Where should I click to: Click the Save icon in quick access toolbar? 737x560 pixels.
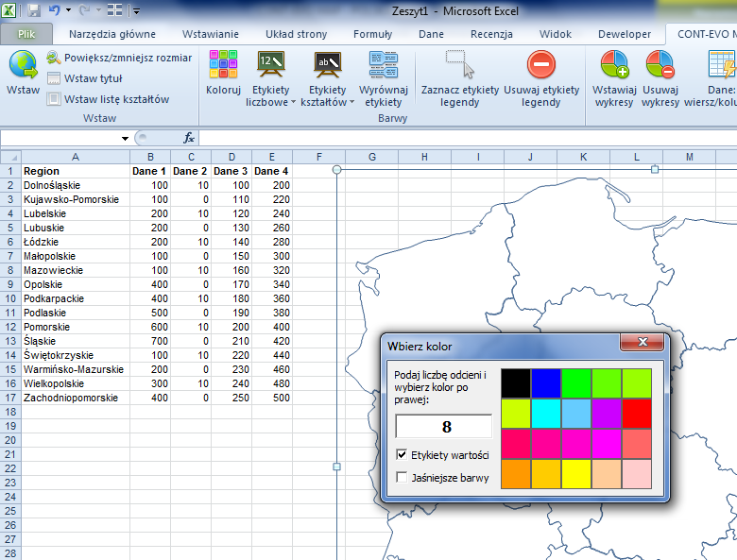pos(34,9)
